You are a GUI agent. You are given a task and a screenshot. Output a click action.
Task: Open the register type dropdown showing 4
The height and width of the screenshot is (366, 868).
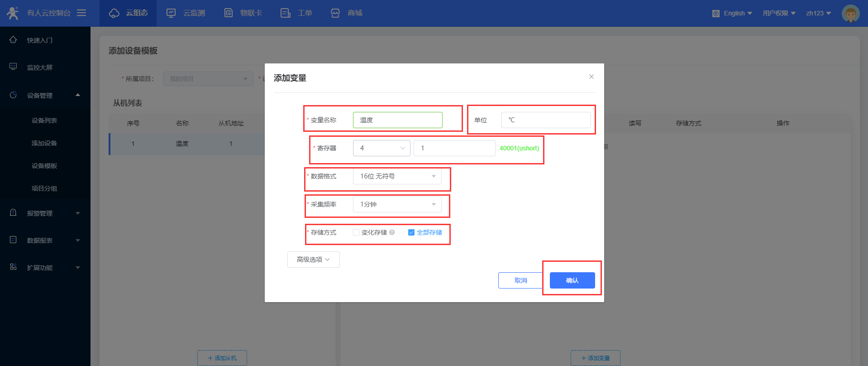381,148
